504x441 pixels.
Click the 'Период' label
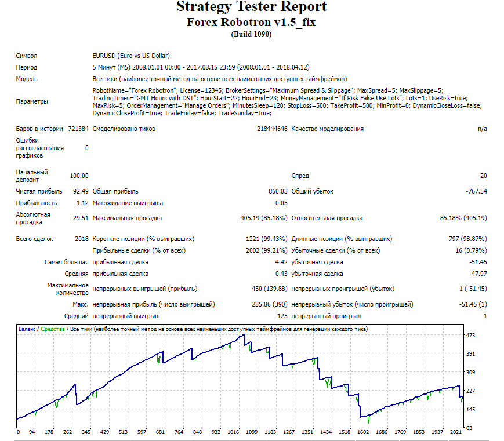tap(27, 67)
